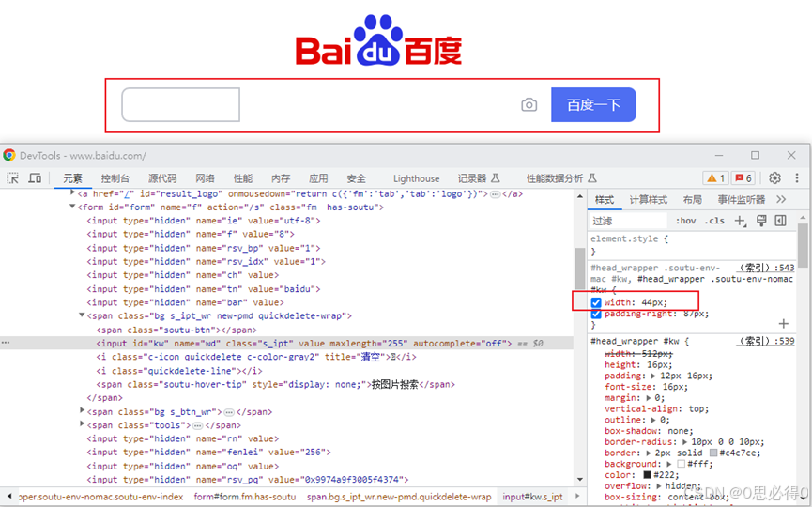
Task: Click the Baidu search input box
Action: (181, 104)
